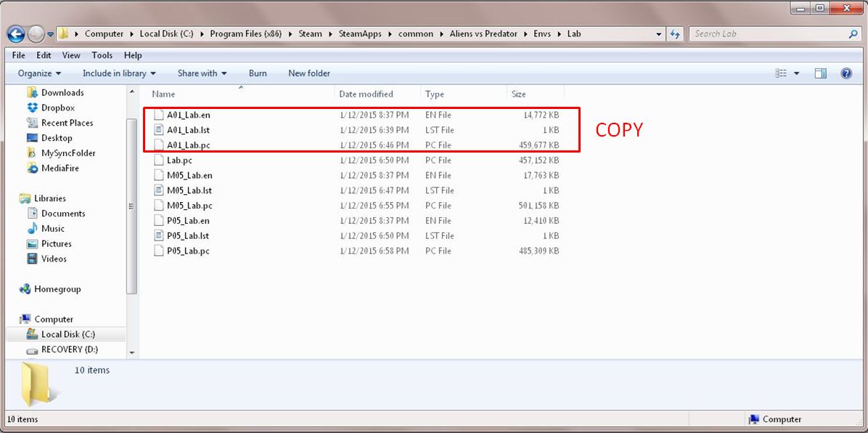Click the blue Help question mark icon
Viewport: 868px width, 433px height.
(x=846, y=73)
